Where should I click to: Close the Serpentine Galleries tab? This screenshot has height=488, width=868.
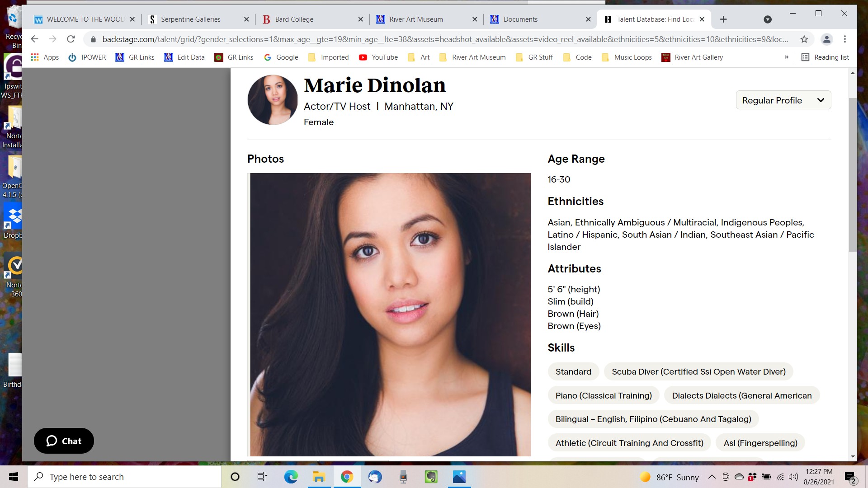[246, 19]
